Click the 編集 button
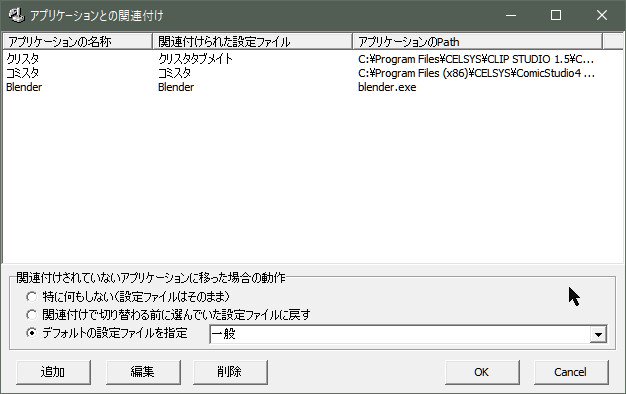The image size is (626, 394). pos(143,372)
